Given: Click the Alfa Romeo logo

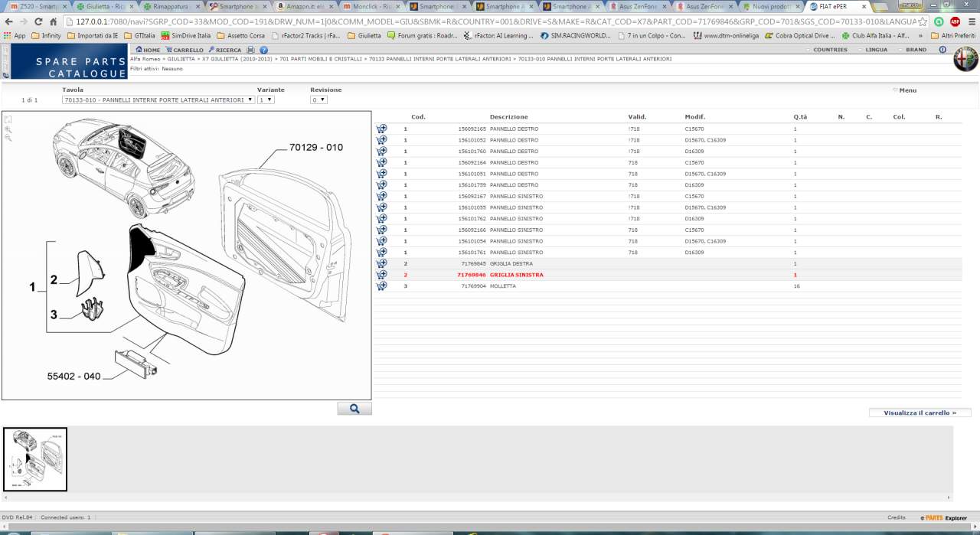Looking at the screenshot, I should pyautogui.click(x=965, y=60).
